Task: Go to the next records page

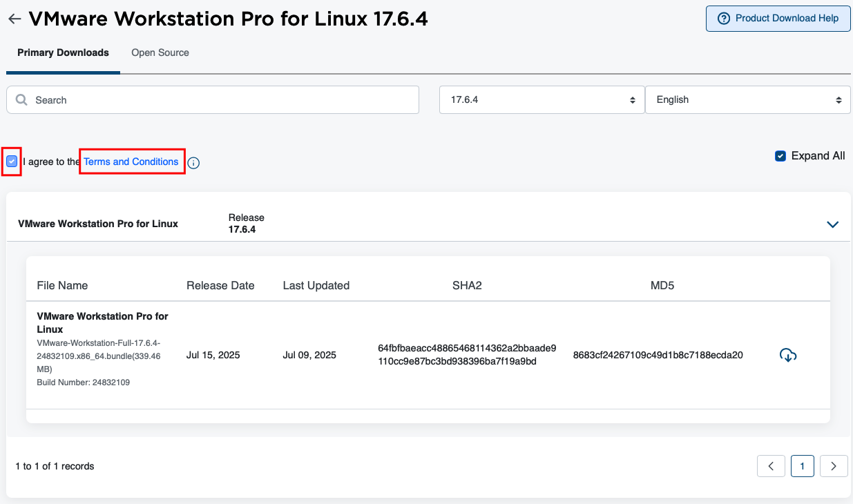Action: pyautogui.click(x=834, y=466)
